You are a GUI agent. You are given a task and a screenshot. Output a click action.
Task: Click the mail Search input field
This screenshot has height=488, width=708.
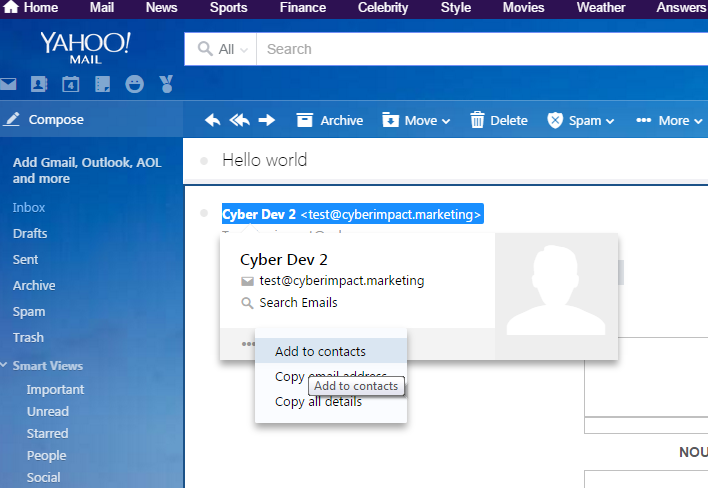click(480, 49)
